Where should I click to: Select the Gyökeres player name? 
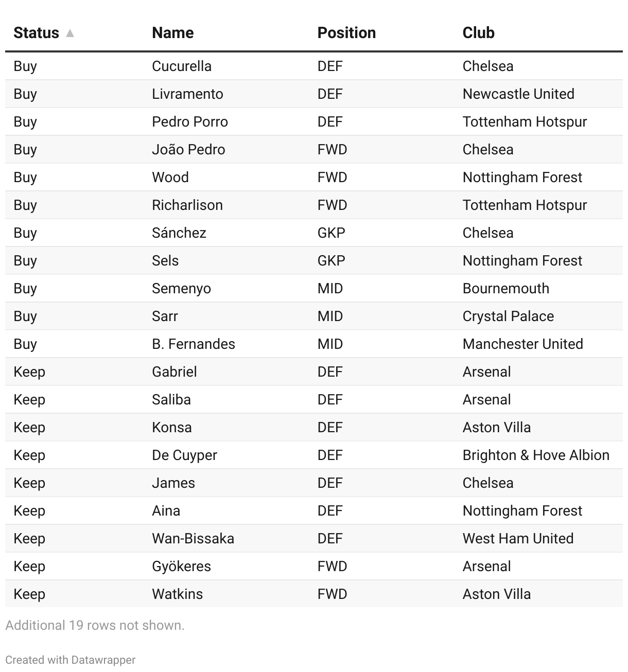pyautogui.click(x=181, y=567)
